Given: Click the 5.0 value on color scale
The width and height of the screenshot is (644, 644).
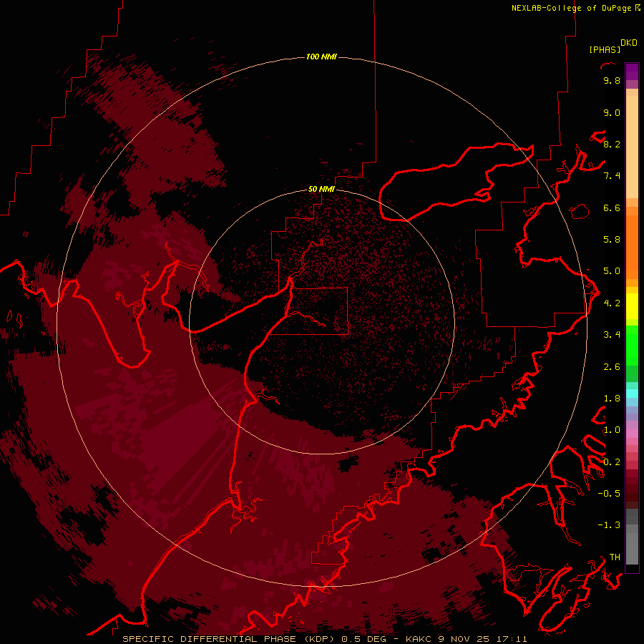Looking at the screenshot, I should tap(612, 271).
